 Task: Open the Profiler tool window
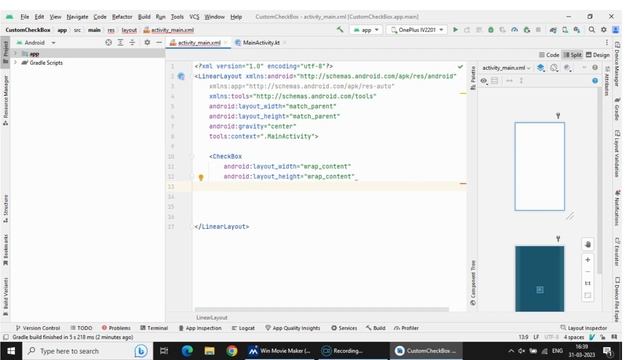406,328
